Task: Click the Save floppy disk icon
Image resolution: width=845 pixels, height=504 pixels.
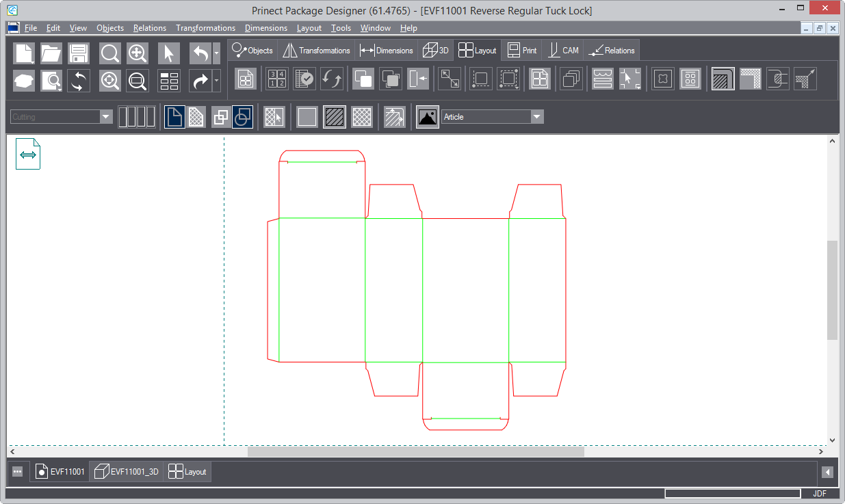Action: (x=79, y=53)
